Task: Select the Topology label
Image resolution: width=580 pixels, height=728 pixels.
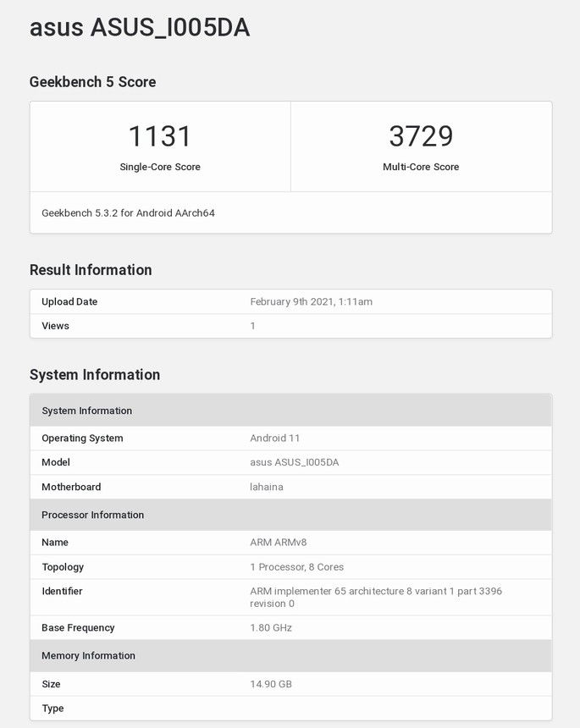Action: click(x=63, y=567)
